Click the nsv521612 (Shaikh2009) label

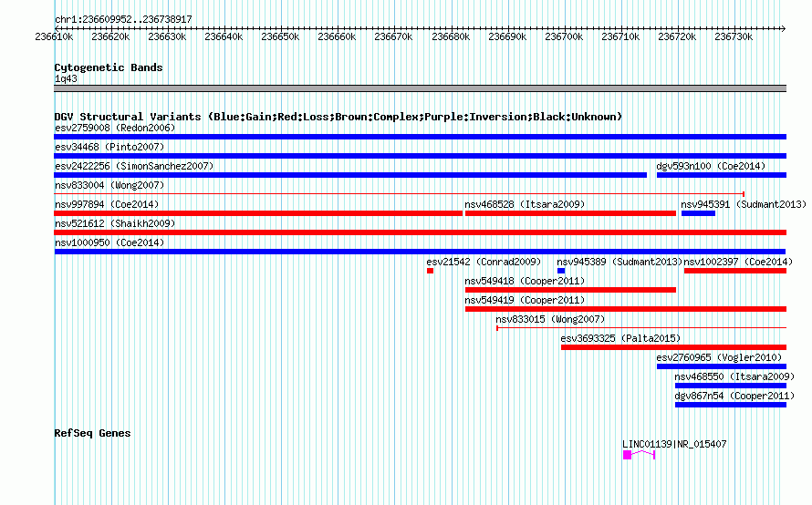pos(115,223)
